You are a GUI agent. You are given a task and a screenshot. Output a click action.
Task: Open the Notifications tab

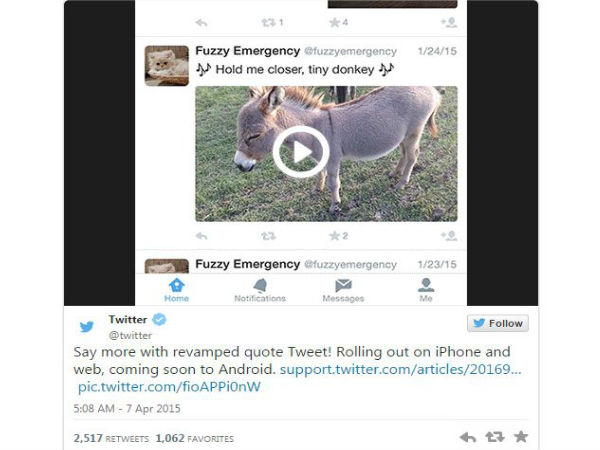point(260,290)
